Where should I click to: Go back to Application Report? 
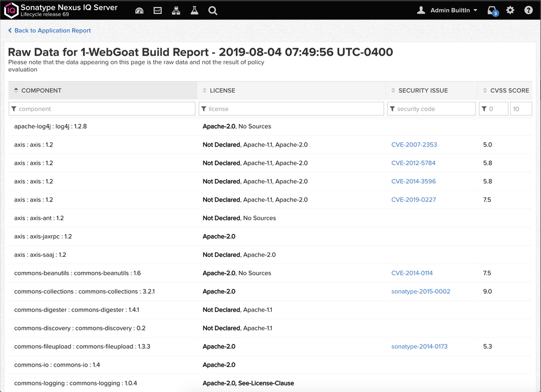coord(49,30)
